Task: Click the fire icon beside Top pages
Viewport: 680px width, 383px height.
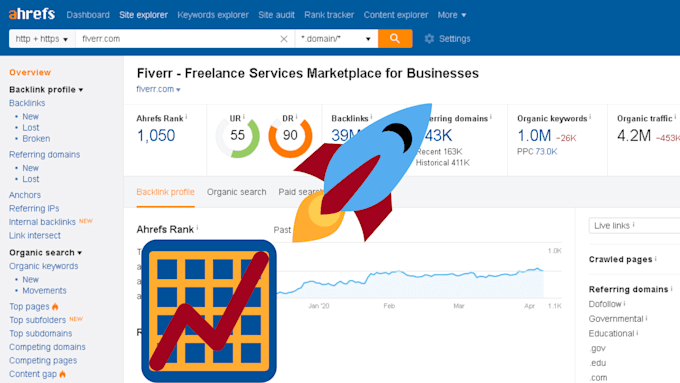Action: tap(55, 307)
